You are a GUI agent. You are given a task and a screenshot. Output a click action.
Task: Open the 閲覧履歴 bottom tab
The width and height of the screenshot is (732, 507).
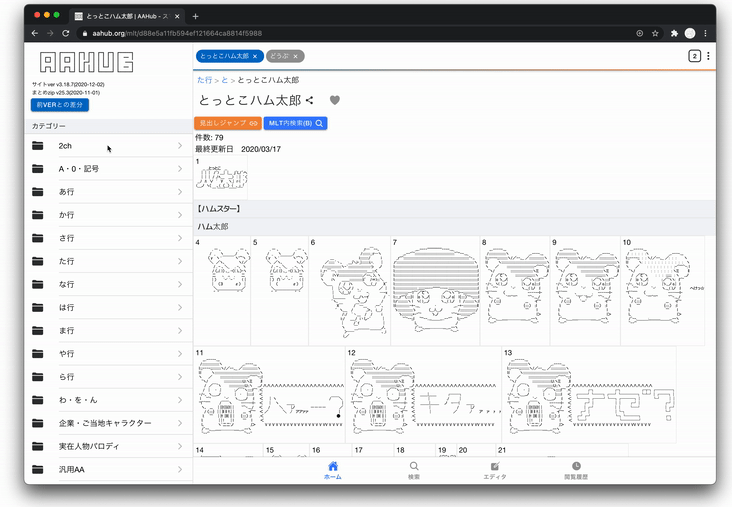click(x=576, y=470)
